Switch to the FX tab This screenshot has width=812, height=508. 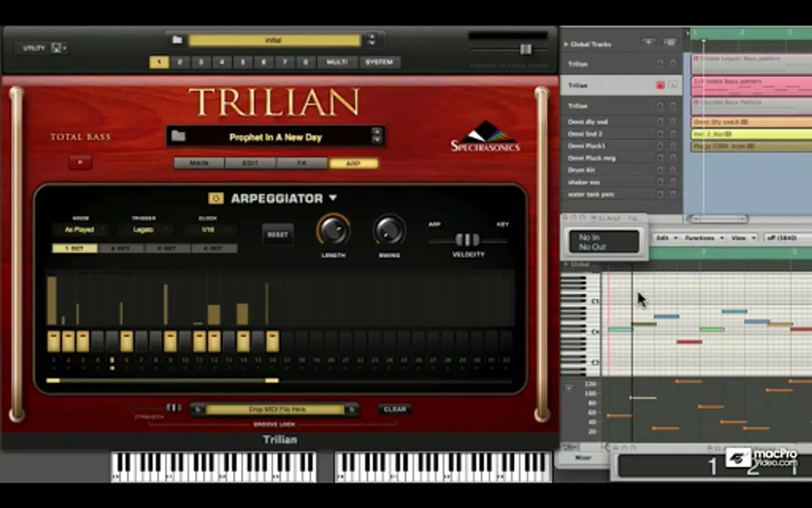click(302, 163)
